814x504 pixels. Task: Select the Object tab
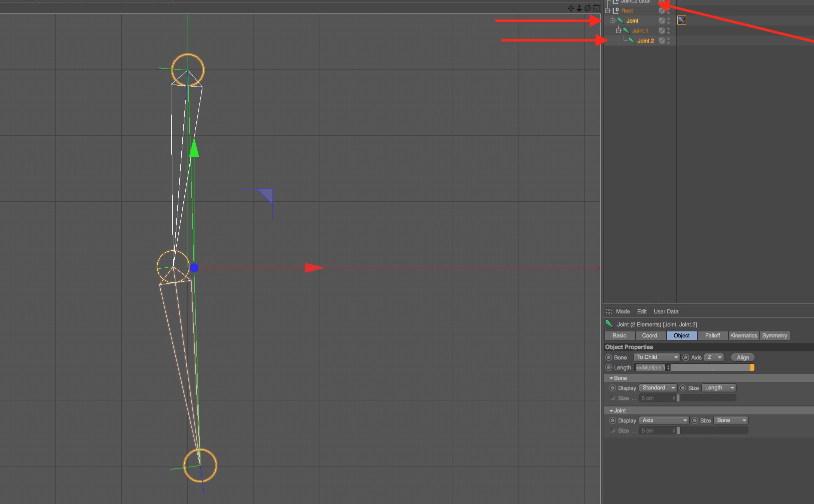pos(682,336)
